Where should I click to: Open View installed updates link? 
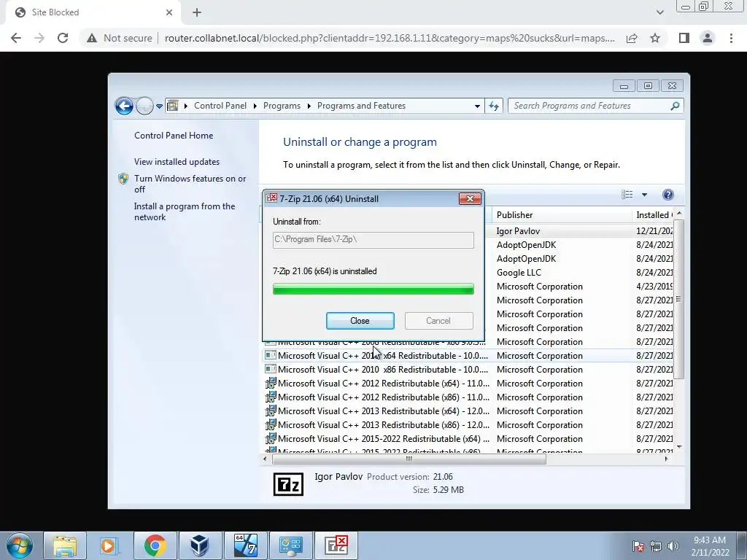pyautogui.click(x=177, y=162)
